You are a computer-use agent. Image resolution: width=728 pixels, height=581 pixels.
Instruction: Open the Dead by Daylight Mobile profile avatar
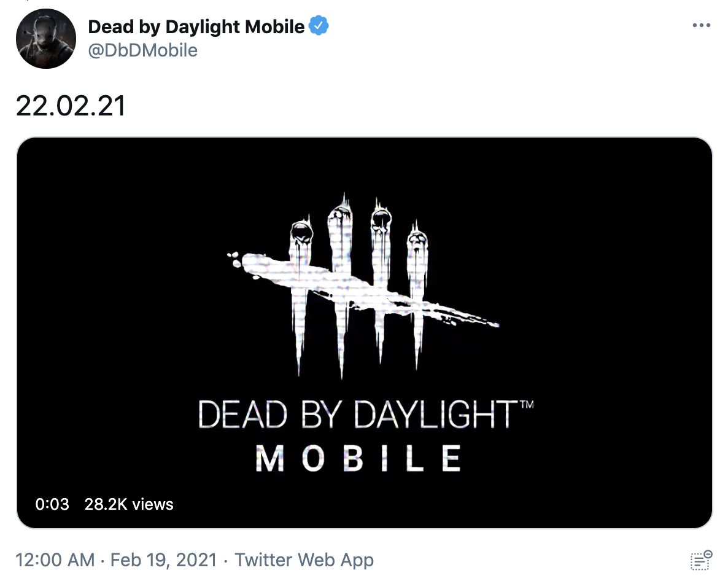click(x=45, y=39)
